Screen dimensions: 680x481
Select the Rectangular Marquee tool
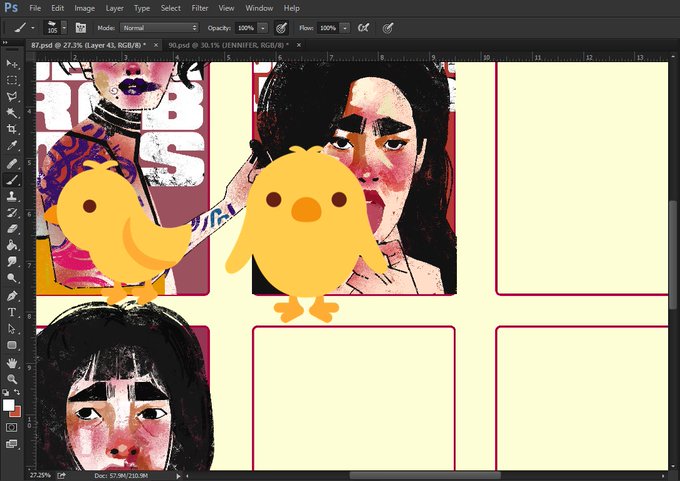click(x=12, y=80)
